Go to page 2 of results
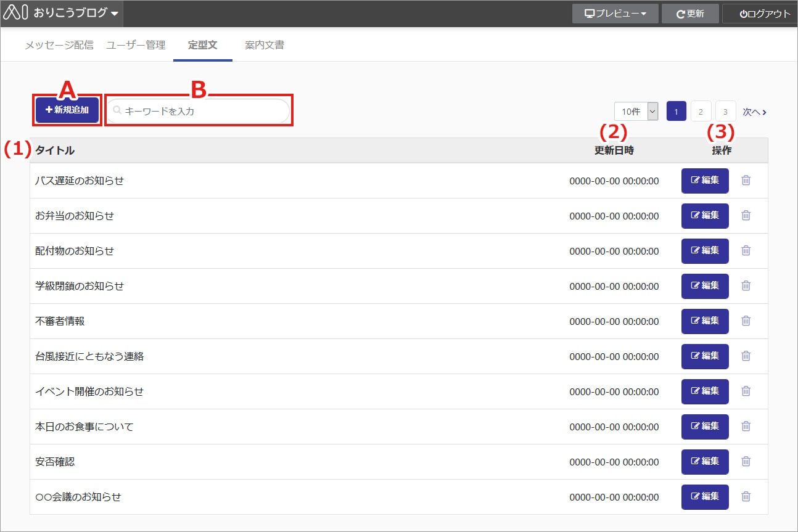 click(x=701, y=112)
